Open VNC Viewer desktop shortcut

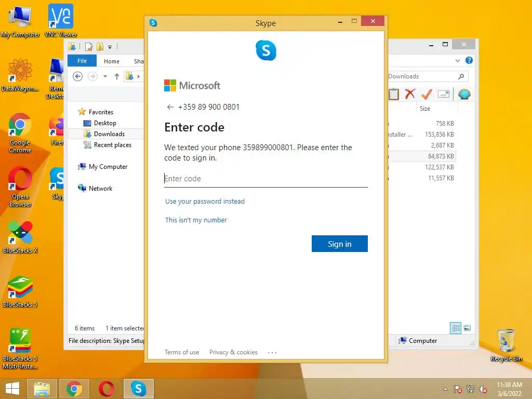click(x=61, y=21)
